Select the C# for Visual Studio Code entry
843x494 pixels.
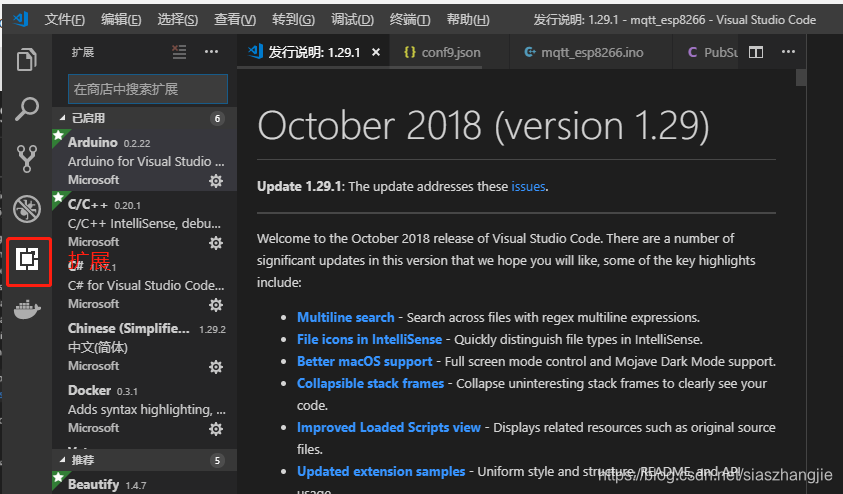pyautogui.click(x=144, y=284)
